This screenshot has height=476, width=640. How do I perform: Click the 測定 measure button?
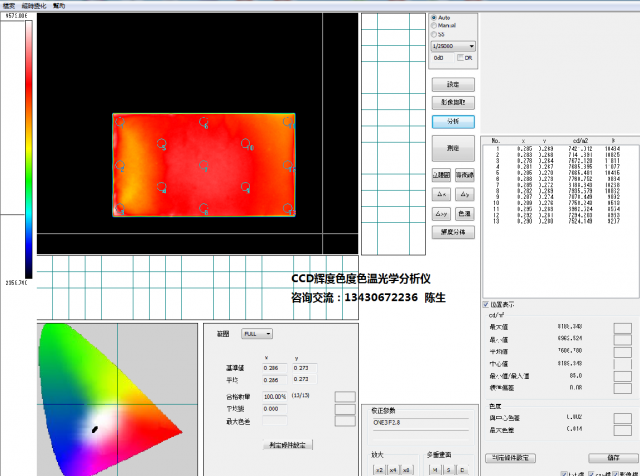tap(452, 148)
